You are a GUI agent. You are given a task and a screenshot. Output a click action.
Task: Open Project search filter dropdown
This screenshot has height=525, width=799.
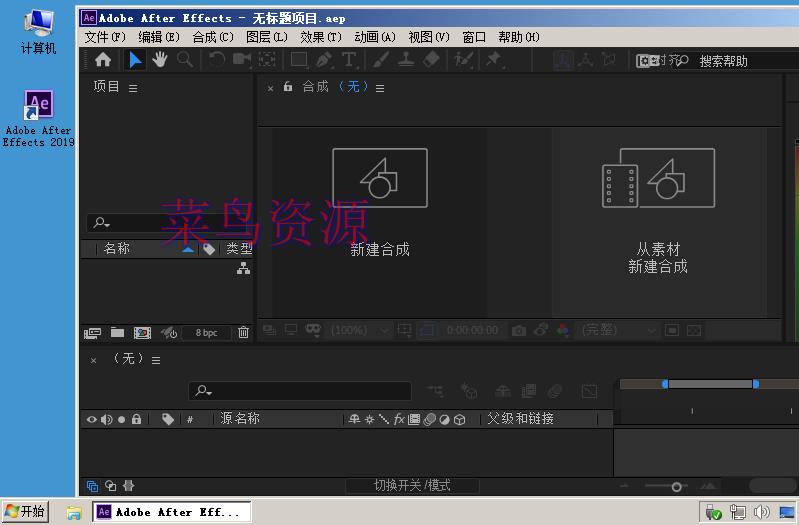click(101, 222)
